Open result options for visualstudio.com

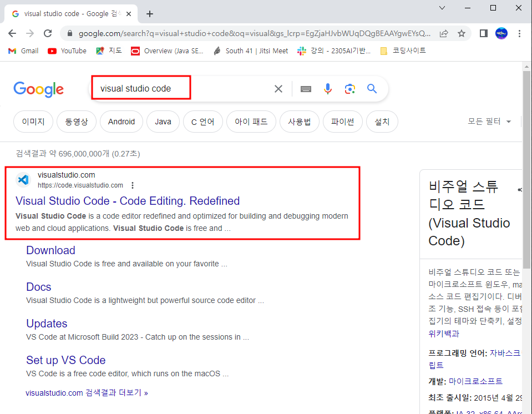click(x=133, y=185)
